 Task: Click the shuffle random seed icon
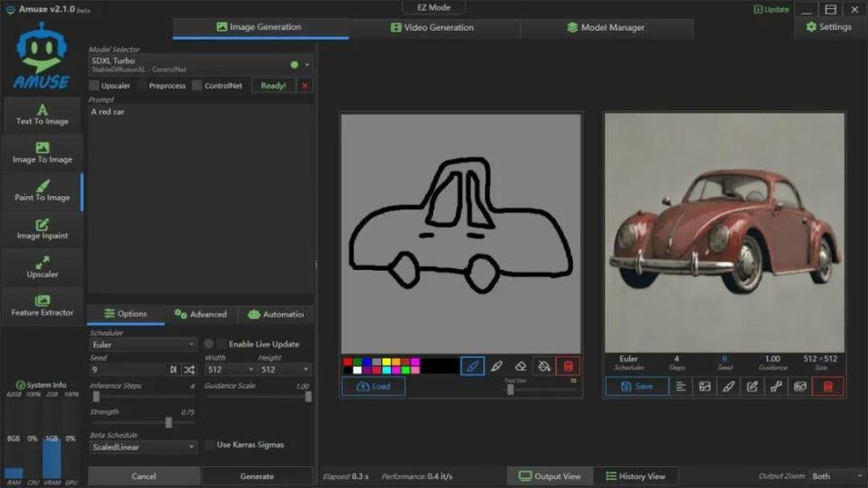click(x=189, y=370)
